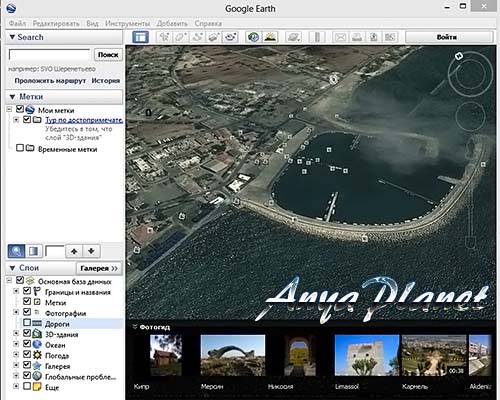This screenshot has width=500, height=400.
Task: Uncheck the Мои метки checkbox
Action: tap(20, 109)
